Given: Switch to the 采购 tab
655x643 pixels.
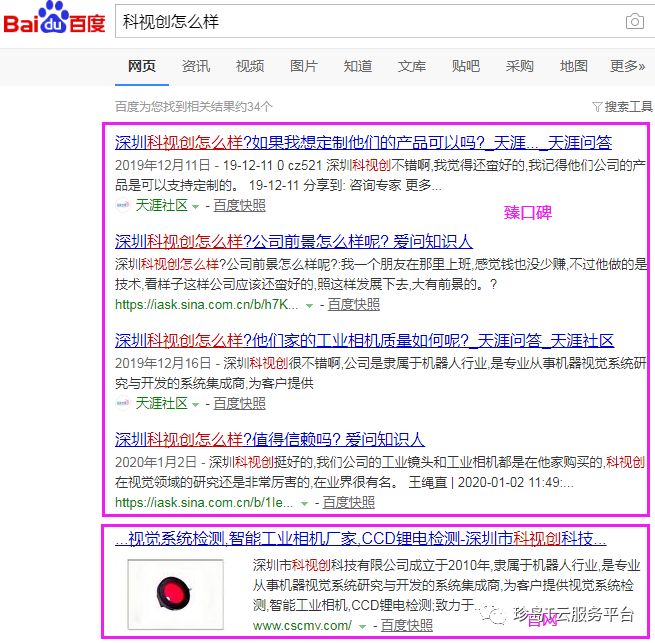Looking at the screenshot, I should point(520,66).
